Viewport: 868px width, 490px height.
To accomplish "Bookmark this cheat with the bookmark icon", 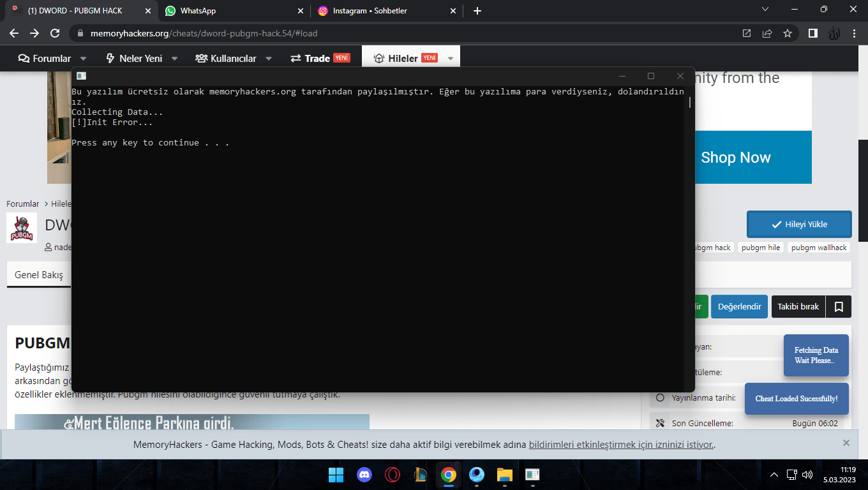I will pyautogui.click(x=839, y=306).
